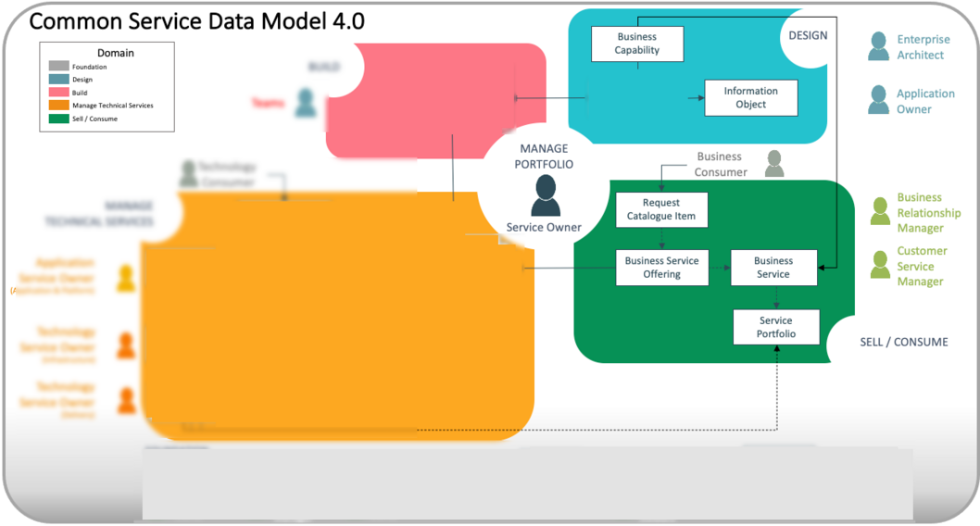Click the Customer Service Manager text label
Screen dimensions: 980x526
tap(922, 266)
